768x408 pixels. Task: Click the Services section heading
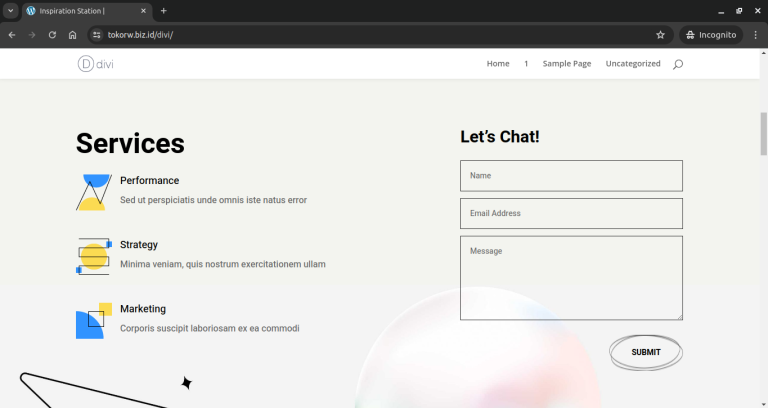point(130,144)
